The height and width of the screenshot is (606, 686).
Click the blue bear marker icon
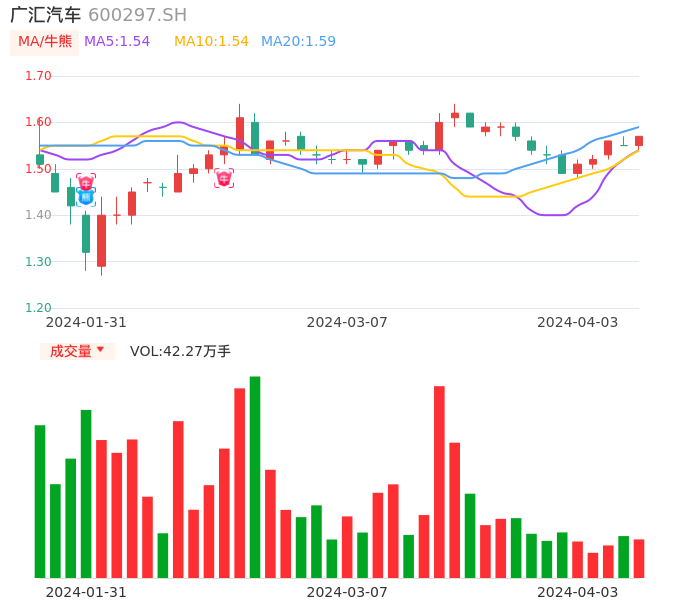coord(86,198)
